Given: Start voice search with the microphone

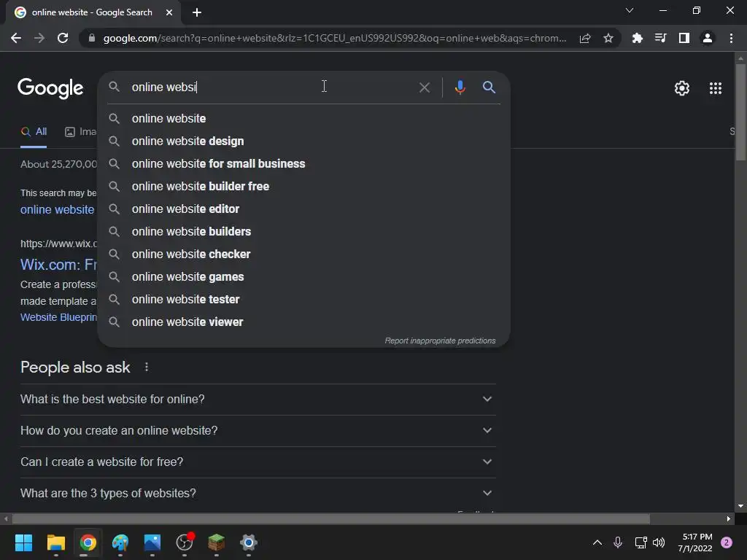Looking at the screenshot, I should coord(460,87).
